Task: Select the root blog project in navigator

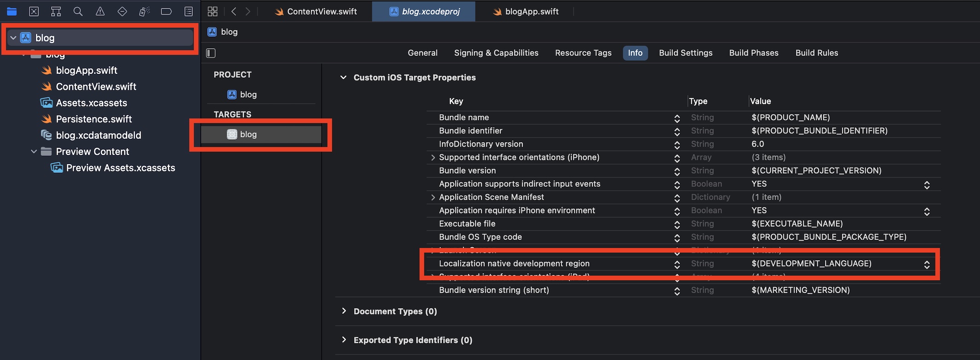Action: (x=99, y=38)
